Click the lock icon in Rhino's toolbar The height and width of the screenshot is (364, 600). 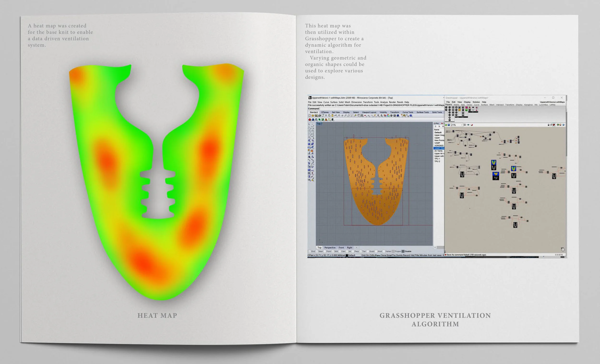pyautogui.click(x=382, y=116)
